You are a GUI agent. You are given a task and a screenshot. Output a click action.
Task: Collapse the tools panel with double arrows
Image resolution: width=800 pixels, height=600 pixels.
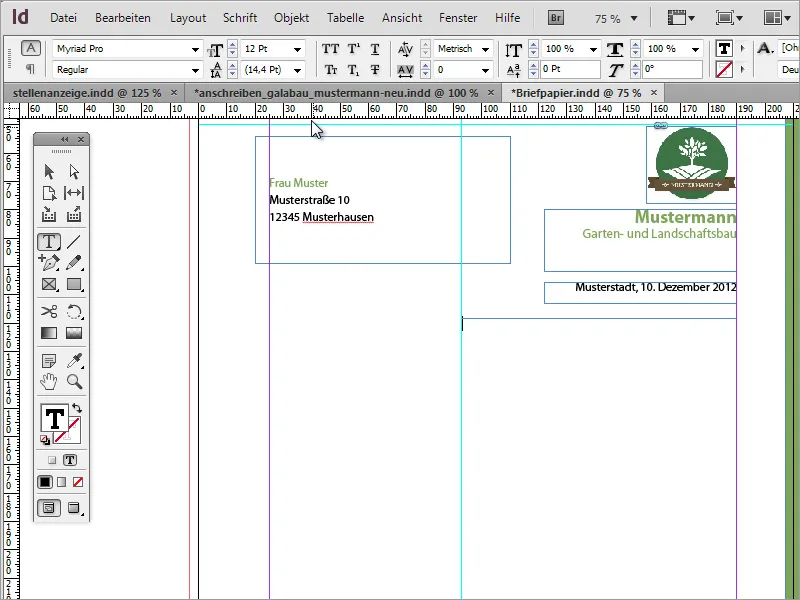pos(64,139)
